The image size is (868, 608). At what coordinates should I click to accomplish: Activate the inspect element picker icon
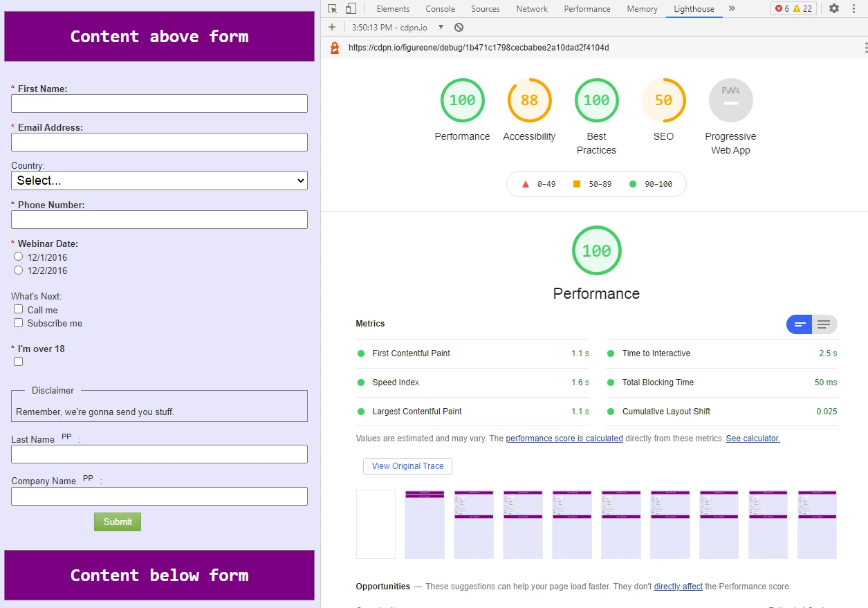pos(333,8)
